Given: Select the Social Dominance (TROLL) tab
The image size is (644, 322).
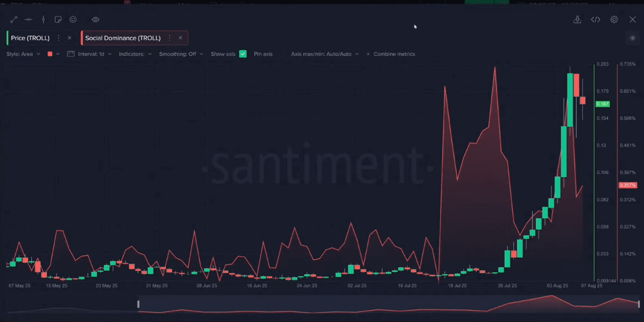Looking at the screenshot, I should click(x=123, y=38).
